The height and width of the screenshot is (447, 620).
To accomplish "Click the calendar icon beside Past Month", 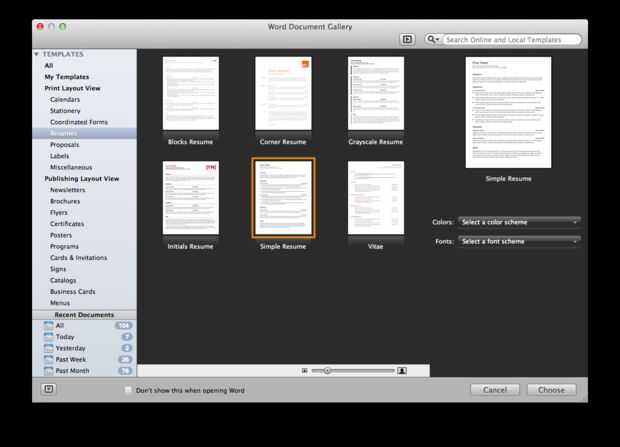I will (x=49, y=371).
